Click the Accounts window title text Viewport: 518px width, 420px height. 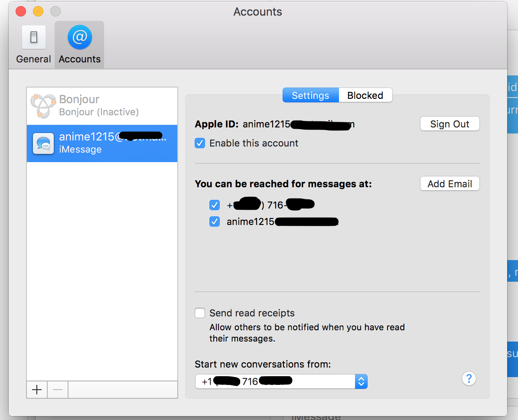pos(257,12)
